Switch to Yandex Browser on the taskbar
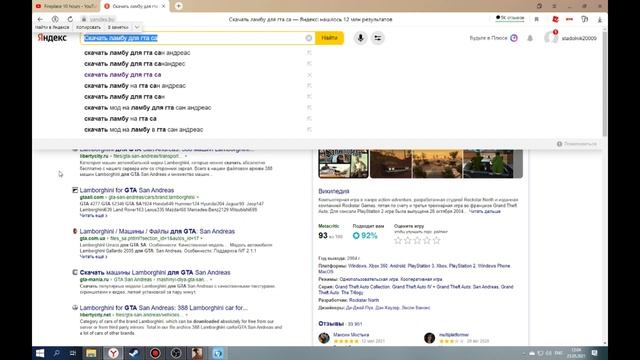The width and height of the screenshot is (640, 360). (x=113, y=353)
